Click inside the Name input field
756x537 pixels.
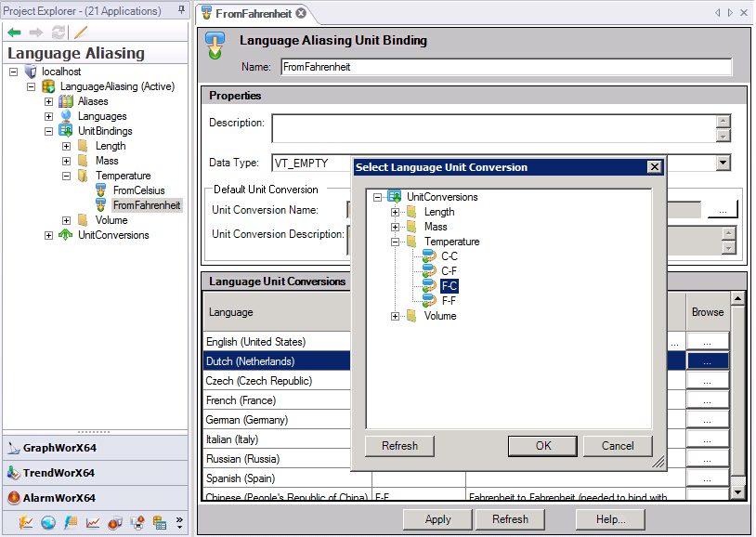[x=464, y=66]
